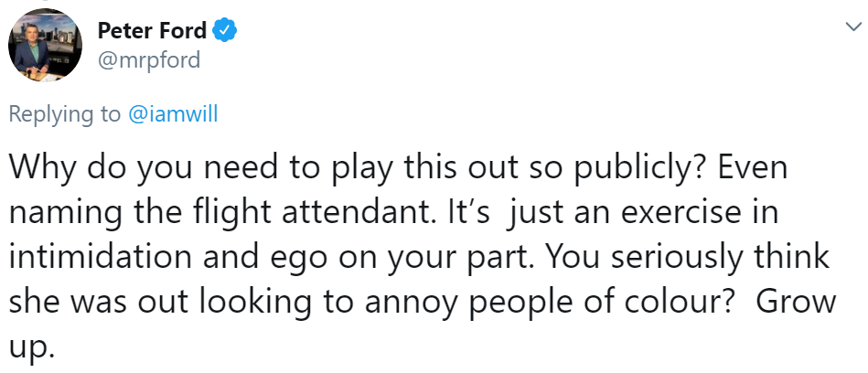Click the word 'Even' ending first line

753,167
